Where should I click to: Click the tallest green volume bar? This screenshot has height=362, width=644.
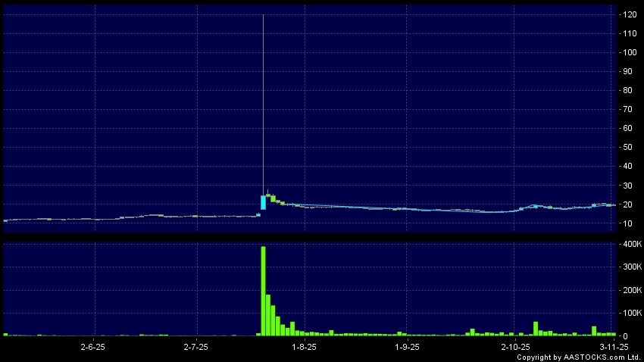pos(263,292)
